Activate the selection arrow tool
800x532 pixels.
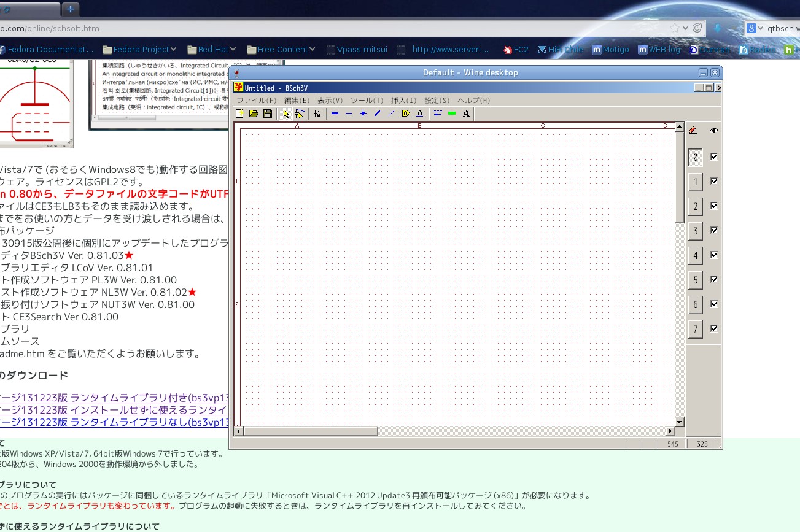(x=285, y=114)
